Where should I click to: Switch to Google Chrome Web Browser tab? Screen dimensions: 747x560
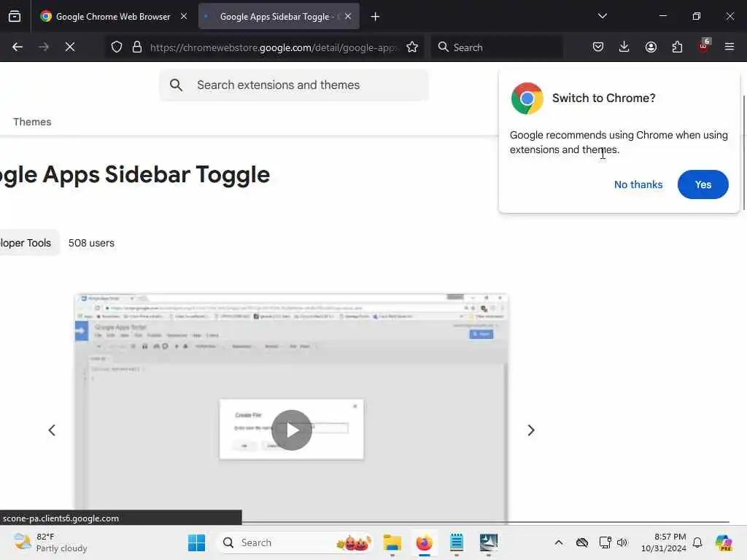pos(113,16)
